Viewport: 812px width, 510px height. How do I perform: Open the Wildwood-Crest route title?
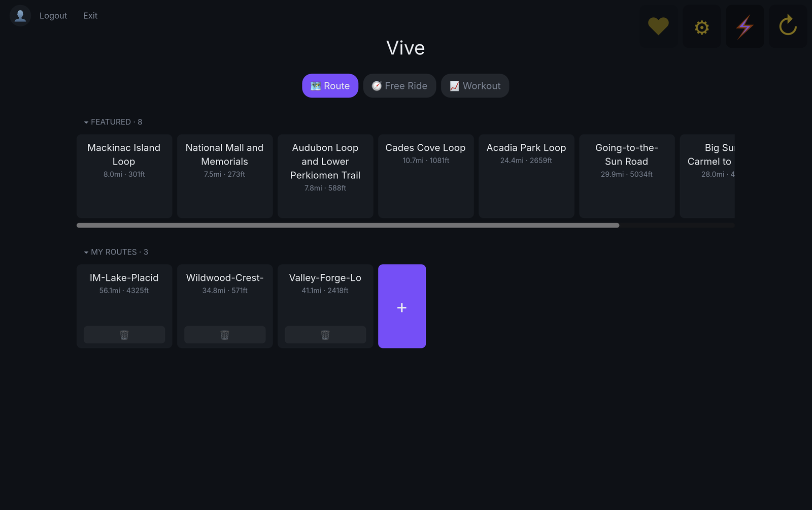[x=225, y=278]
